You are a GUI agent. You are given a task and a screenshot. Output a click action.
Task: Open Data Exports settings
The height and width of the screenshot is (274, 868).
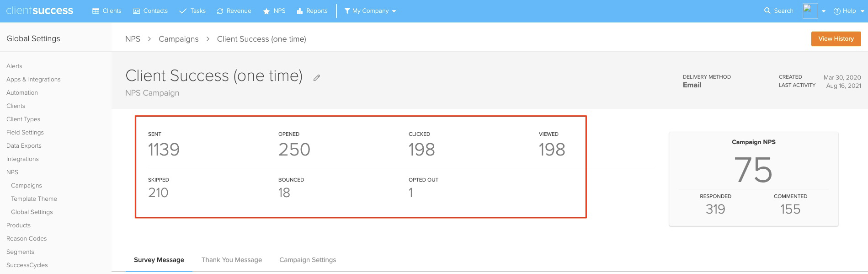click(24, 145)
